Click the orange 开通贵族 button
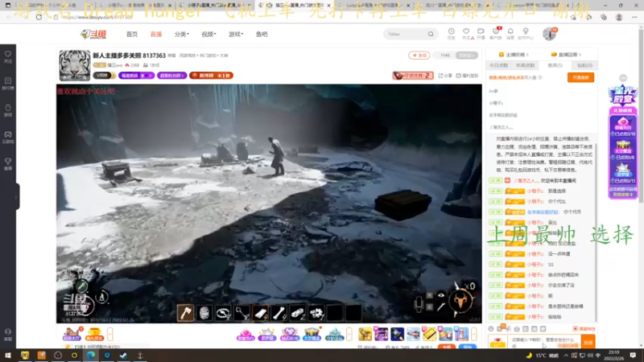Image resolution: width=644 pixels, height=362 pixels. pyautogui.click(x=580, y=77)
